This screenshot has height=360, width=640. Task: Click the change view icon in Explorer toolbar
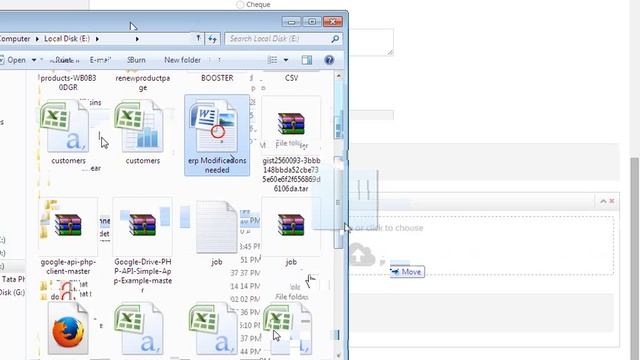[x=272, y=60]
